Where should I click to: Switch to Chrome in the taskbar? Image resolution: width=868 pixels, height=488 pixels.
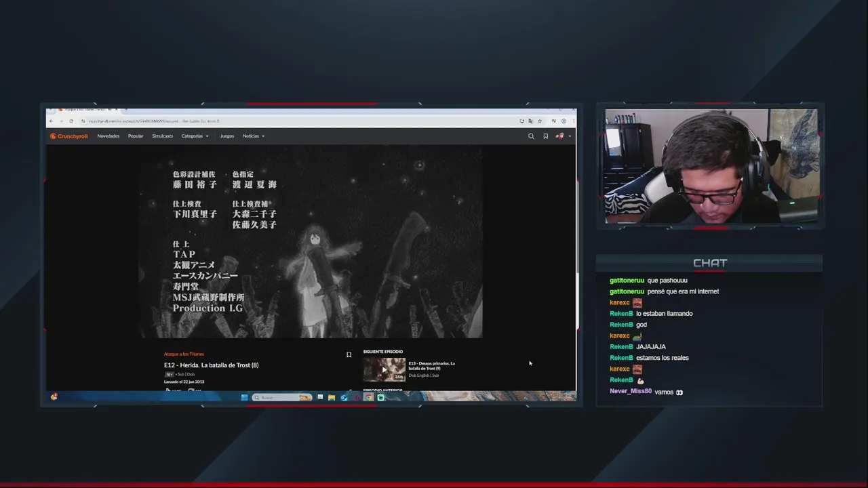[x=368, y=397]
